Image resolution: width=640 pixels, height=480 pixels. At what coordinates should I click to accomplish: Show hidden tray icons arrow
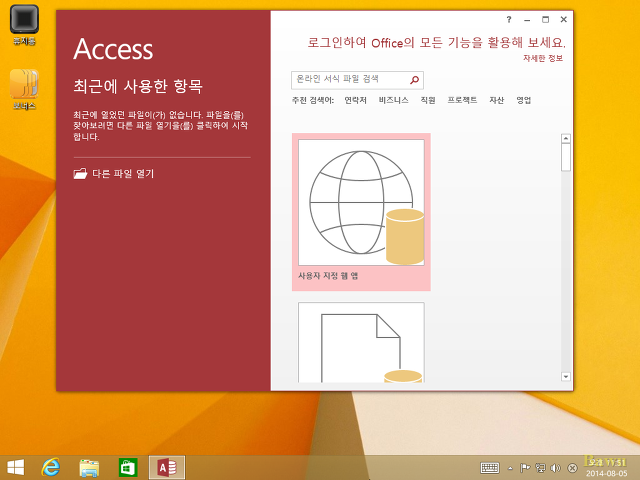(x=510, y=468)
